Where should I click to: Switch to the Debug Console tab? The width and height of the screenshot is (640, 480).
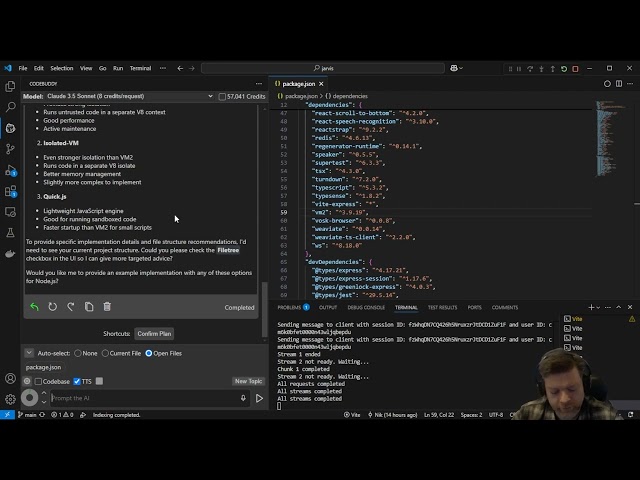366,307
